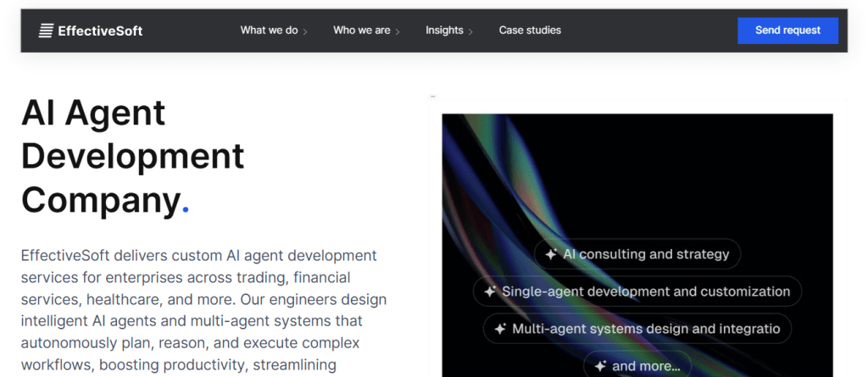
Task: Click the Send request button
Action: click(x=787, y=30)
